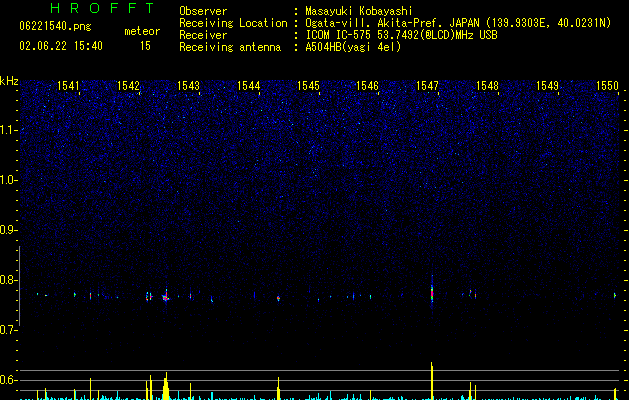The width and height of the screenshot is (629, 400).
Task: Click the 0.6 kHz axis label
Action: 8,380
